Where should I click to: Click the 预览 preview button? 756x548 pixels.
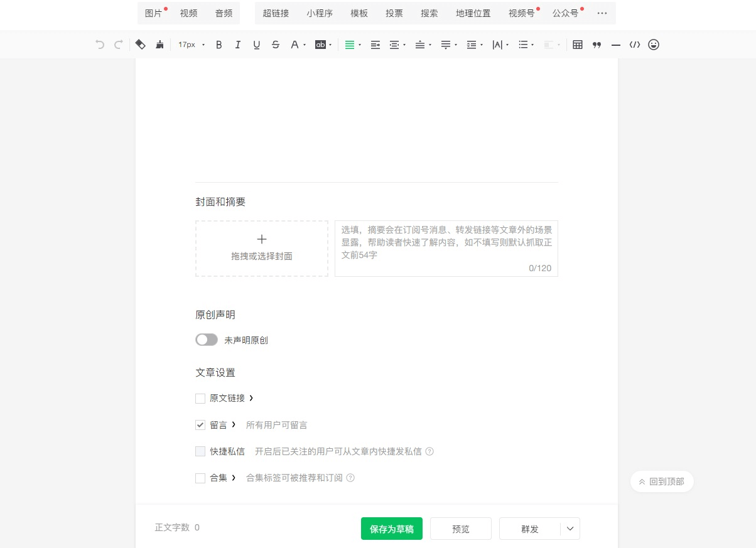461,529
